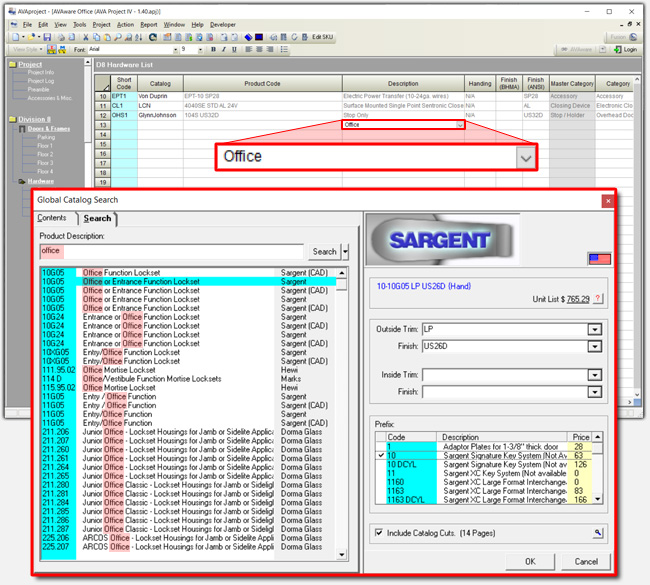Open the Inside Trim dropdown
This screenshot has width=650, height=585.
coord(595,375)
